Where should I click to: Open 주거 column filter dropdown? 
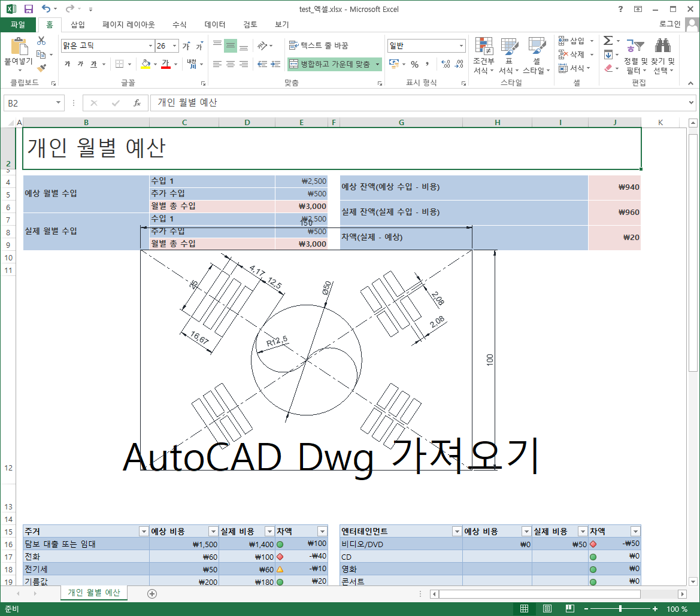click(x=144, y=532)
